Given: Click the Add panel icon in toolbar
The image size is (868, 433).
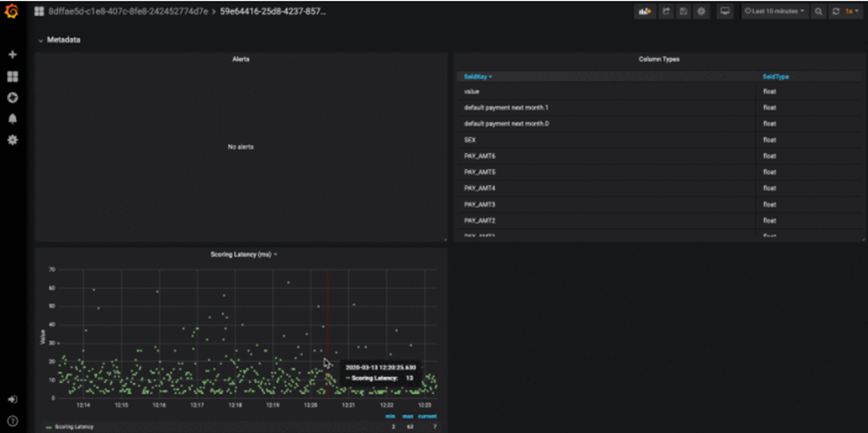Looking at the screenshot, I should point(645,12).
